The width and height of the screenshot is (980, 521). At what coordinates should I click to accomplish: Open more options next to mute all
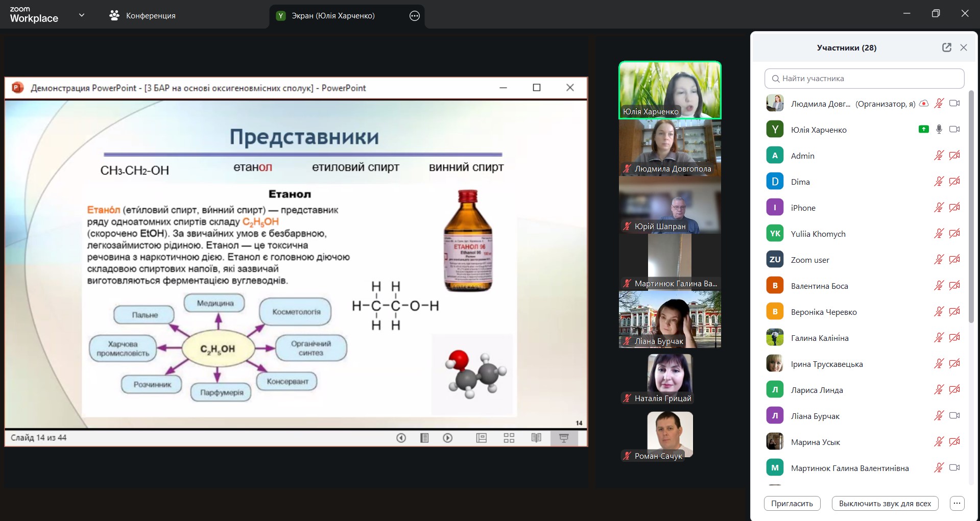coord(957,503)
